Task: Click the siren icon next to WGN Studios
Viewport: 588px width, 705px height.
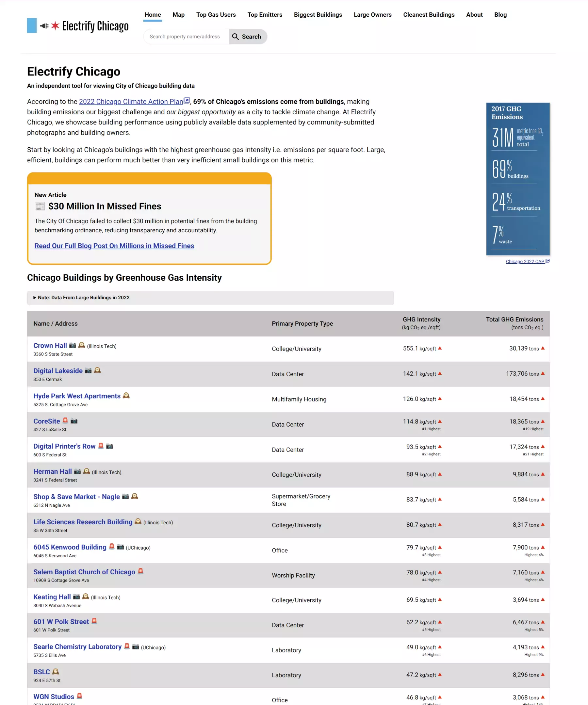Action: click(79, 696)
